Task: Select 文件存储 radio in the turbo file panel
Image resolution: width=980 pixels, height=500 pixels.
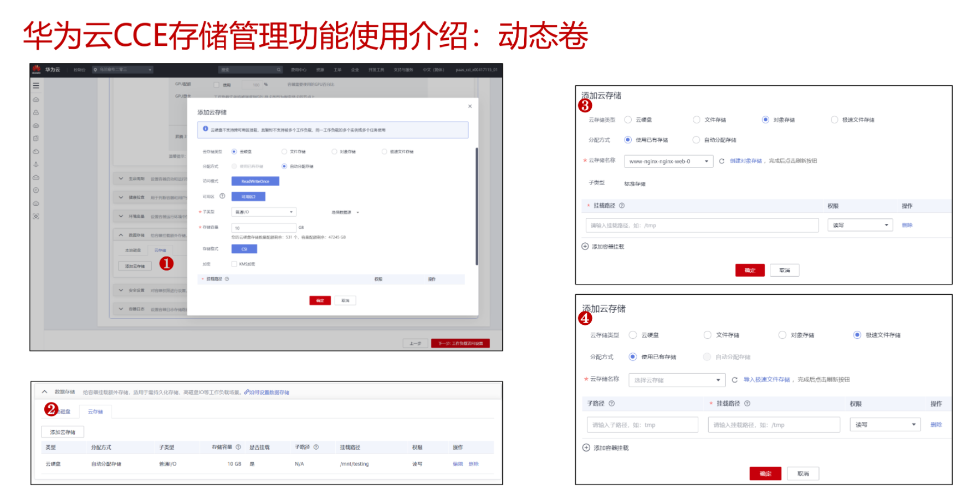Action: tap(708, 335)
